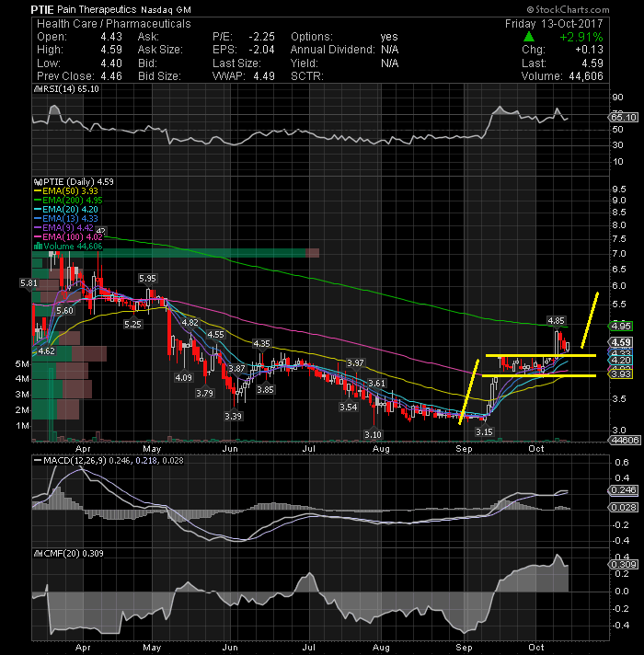644x655 pixels.
Task: Click the VWAP value 4.49
Action: (x=264, y=76)
